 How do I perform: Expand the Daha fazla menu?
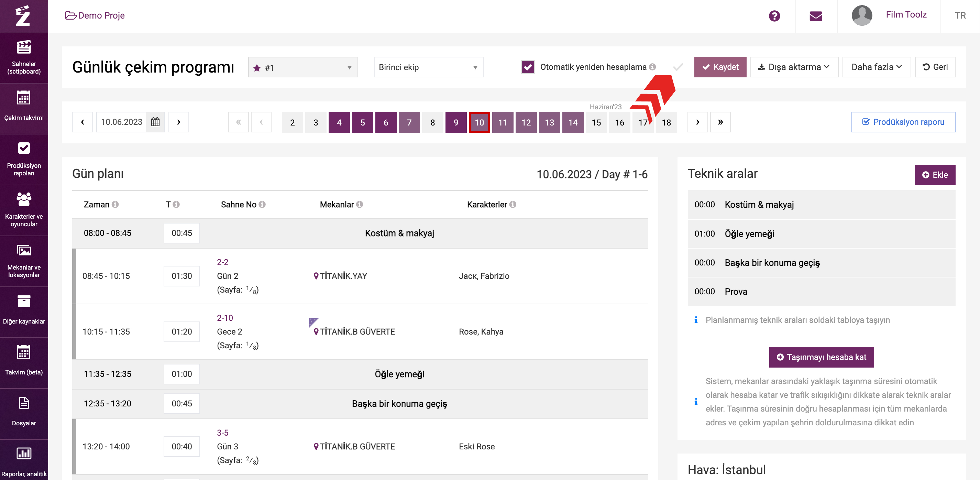click(877, 67)
